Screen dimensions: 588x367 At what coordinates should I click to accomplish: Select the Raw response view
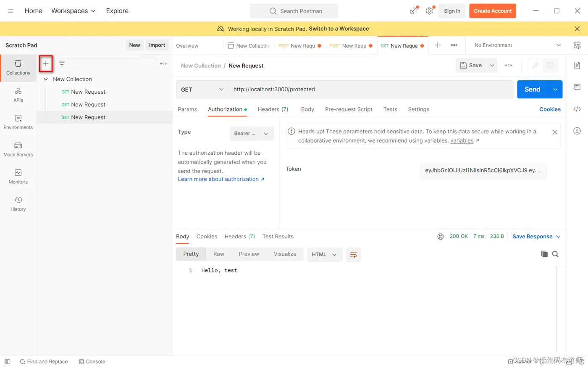(x=219, y=254)
